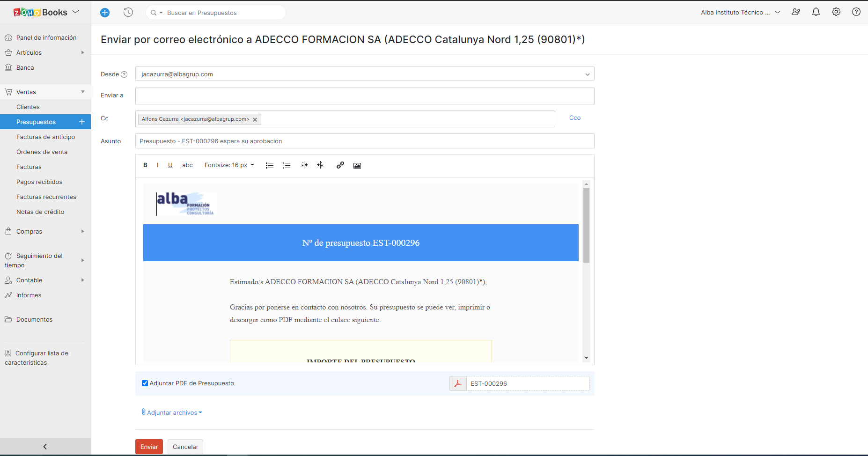Go to Clientes
Screen dimensions: 868x456
pos(45,107)
